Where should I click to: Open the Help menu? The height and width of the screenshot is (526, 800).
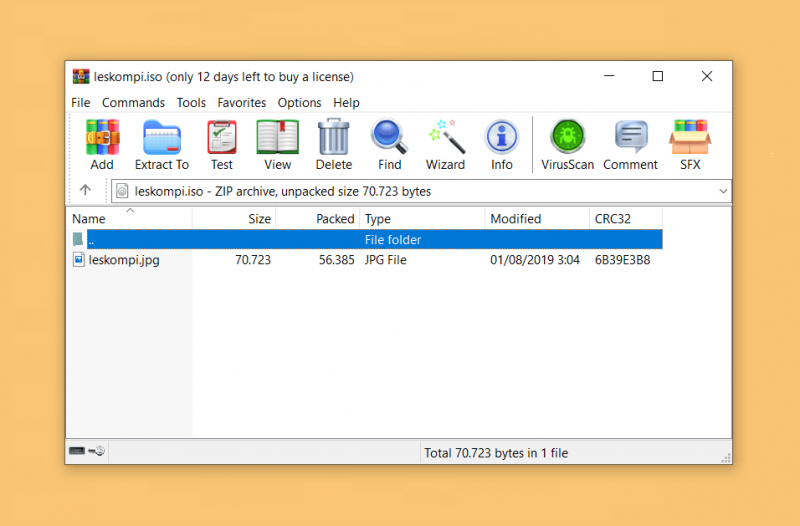[x=346, y=103]
